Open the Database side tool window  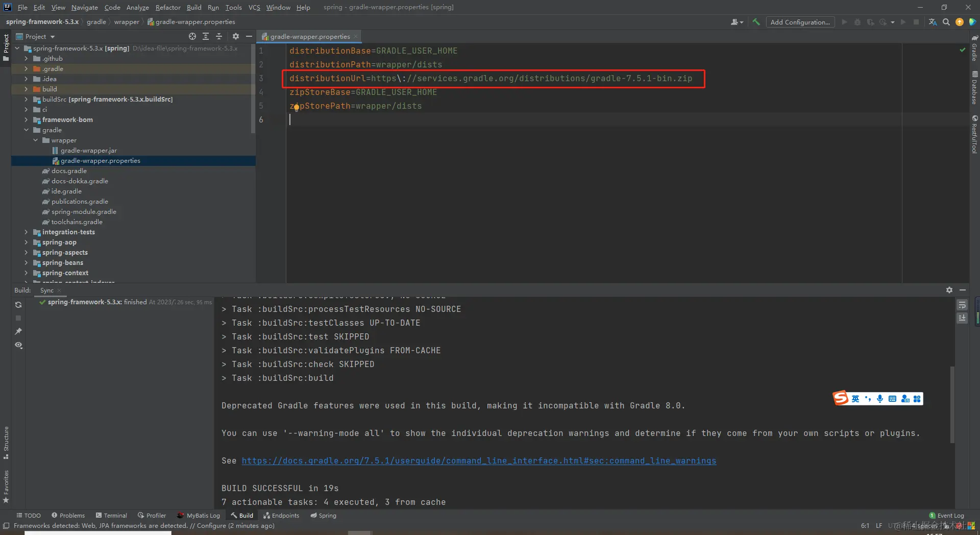[974, 87]
